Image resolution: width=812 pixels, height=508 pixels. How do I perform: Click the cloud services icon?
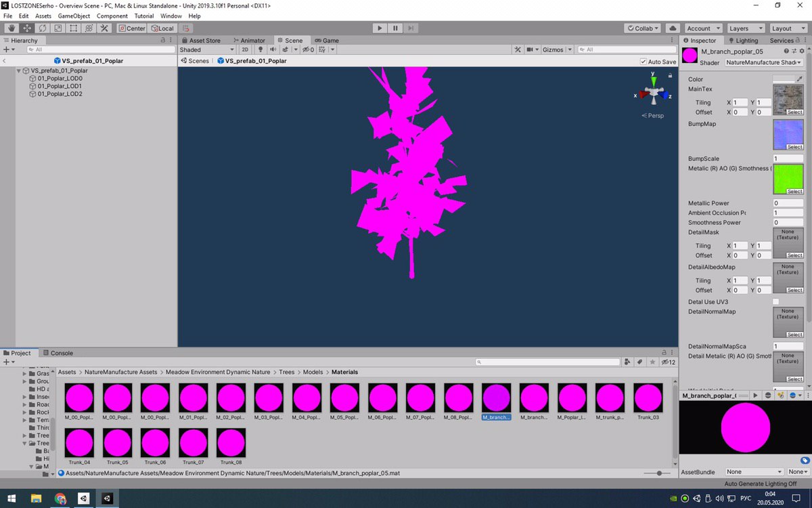point(673,28)
